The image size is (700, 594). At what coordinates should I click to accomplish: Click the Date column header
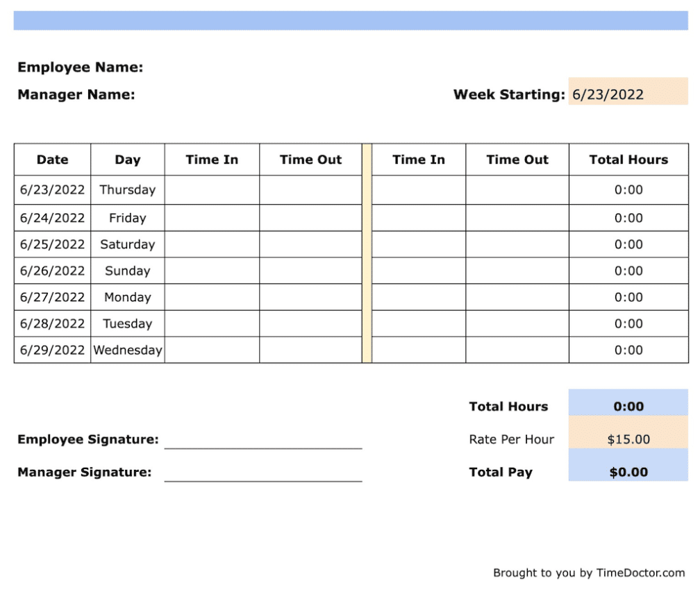(x=52, y=160)
